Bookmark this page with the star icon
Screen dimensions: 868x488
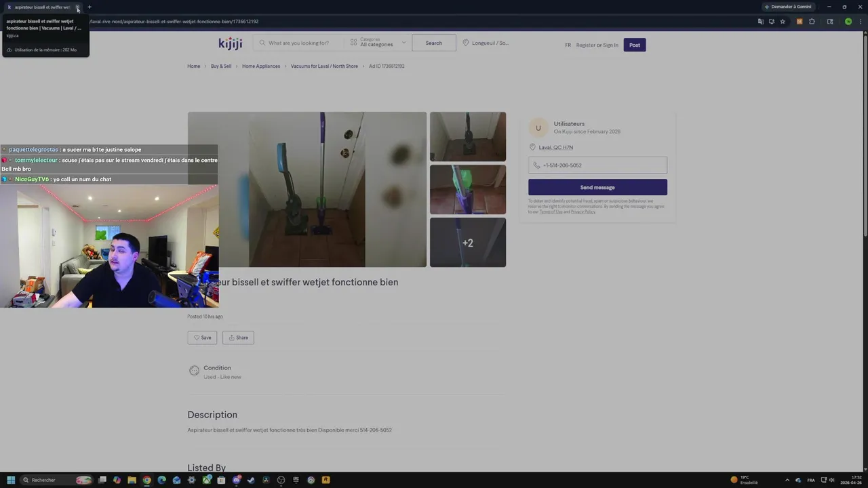coord(783,22)
